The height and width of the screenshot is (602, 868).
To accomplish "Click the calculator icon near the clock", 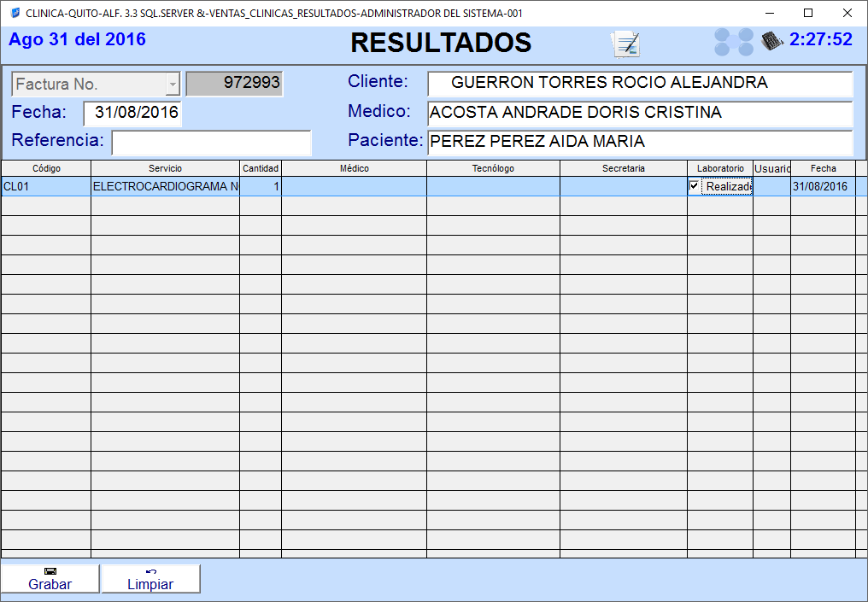I will coord(772,40).
